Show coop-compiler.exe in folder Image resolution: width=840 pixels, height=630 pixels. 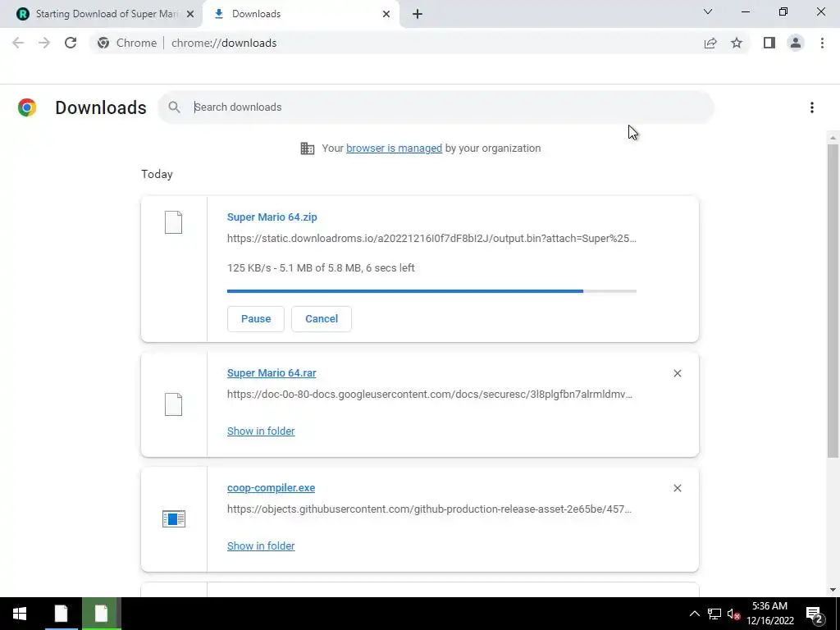pos(261,546)
